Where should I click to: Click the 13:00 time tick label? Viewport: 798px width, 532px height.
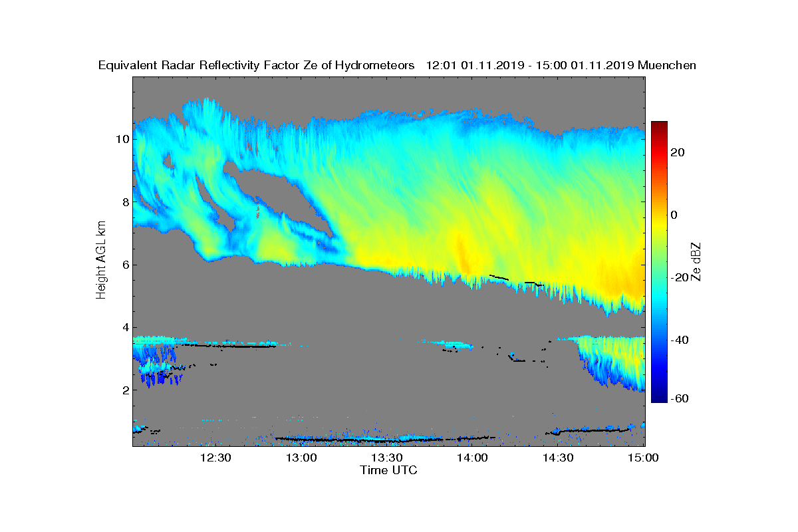tap(301, 458)
